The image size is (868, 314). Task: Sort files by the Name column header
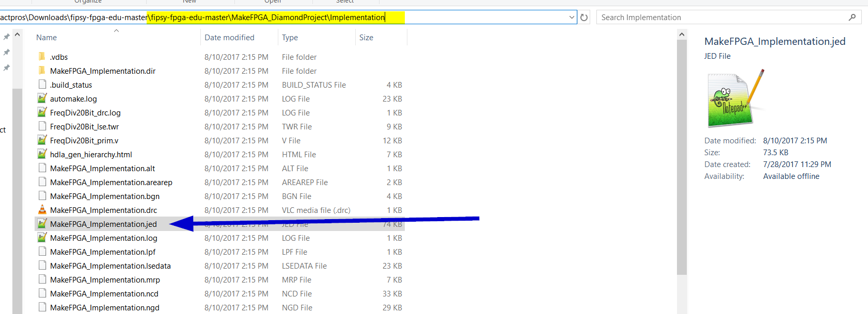click(46, 38)
